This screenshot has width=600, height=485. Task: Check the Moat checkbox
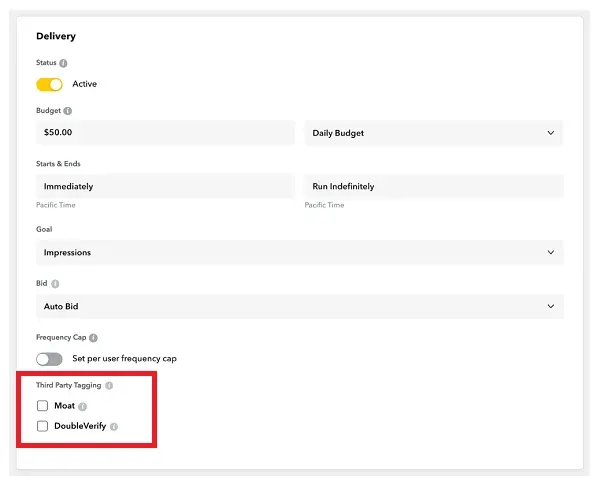[42, 406]
